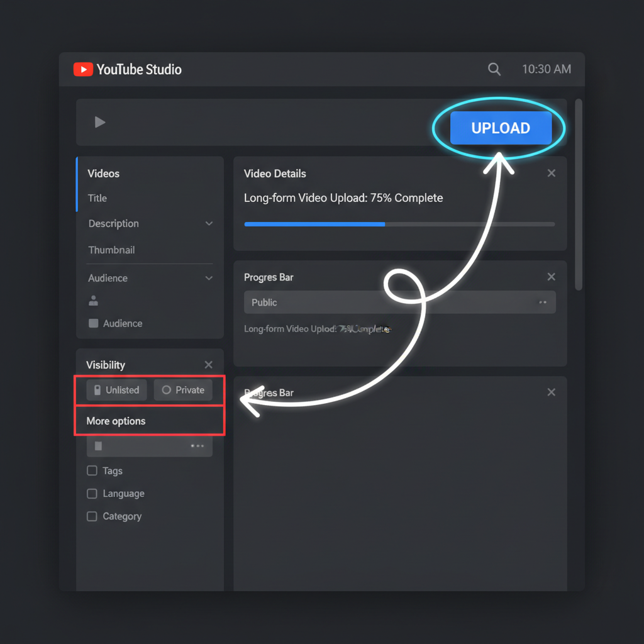
Task: Open the Description sidebar entry
Action: [x=114, y=223]
